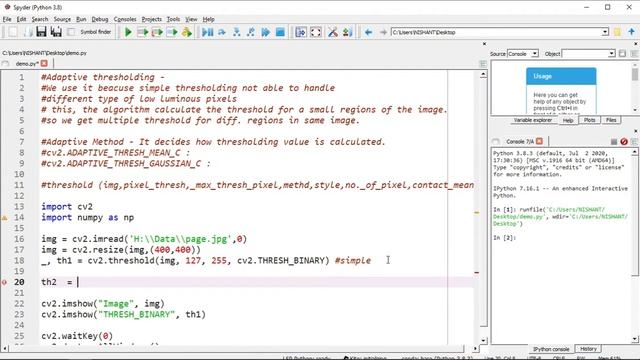
Task: Open the Help pane options menu
Action: (x=634, y=53)
